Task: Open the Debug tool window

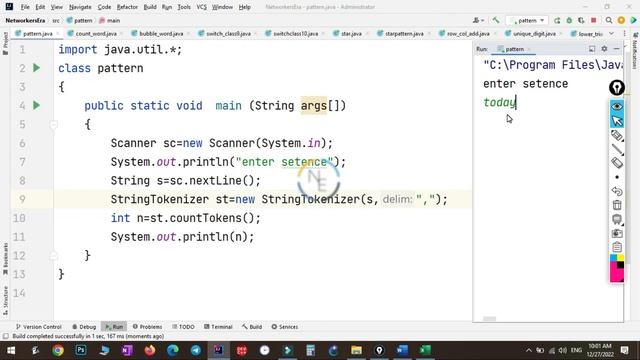Action: (x=84, y=327)
